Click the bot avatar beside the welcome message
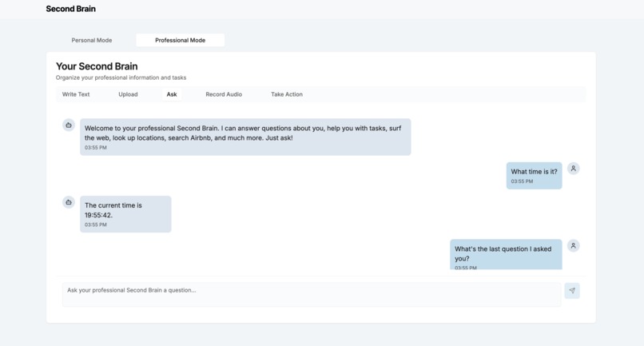 pos(69,125)
